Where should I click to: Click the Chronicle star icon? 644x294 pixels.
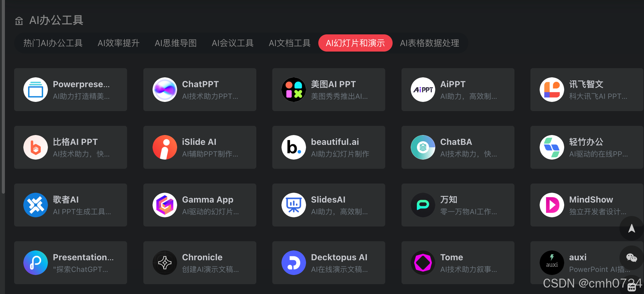tap(165, 263)
